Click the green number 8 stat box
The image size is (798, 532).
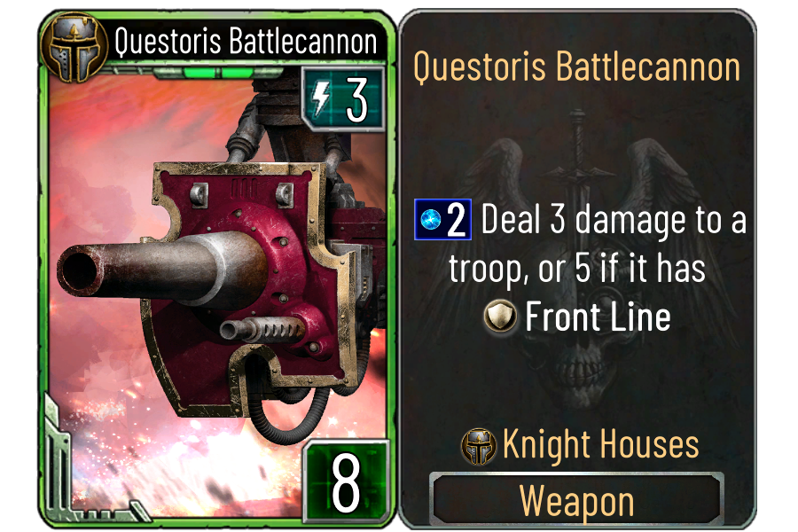346,481
